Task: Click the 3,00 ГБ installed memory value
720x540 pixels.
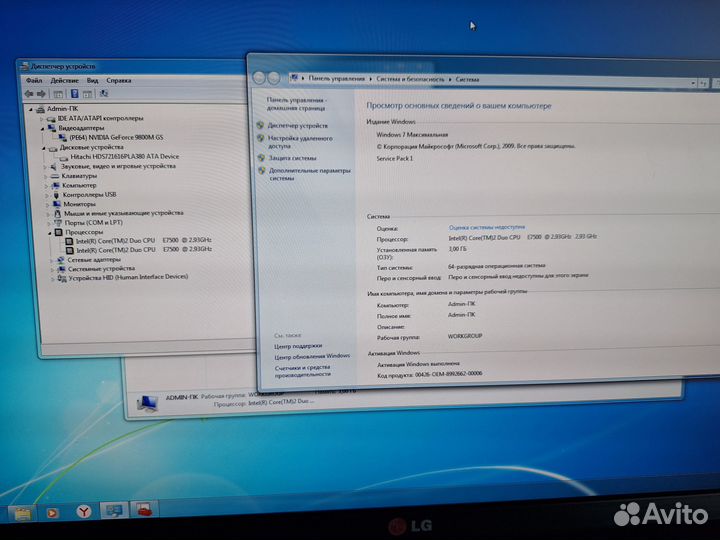Action: pos(457,249)
